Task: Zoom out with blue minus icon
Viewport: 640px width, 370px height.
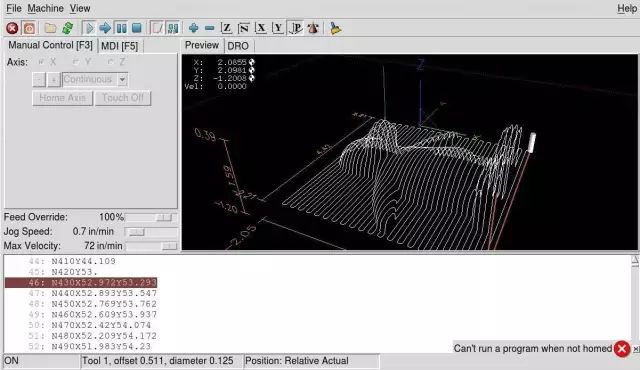Action: 209,28
